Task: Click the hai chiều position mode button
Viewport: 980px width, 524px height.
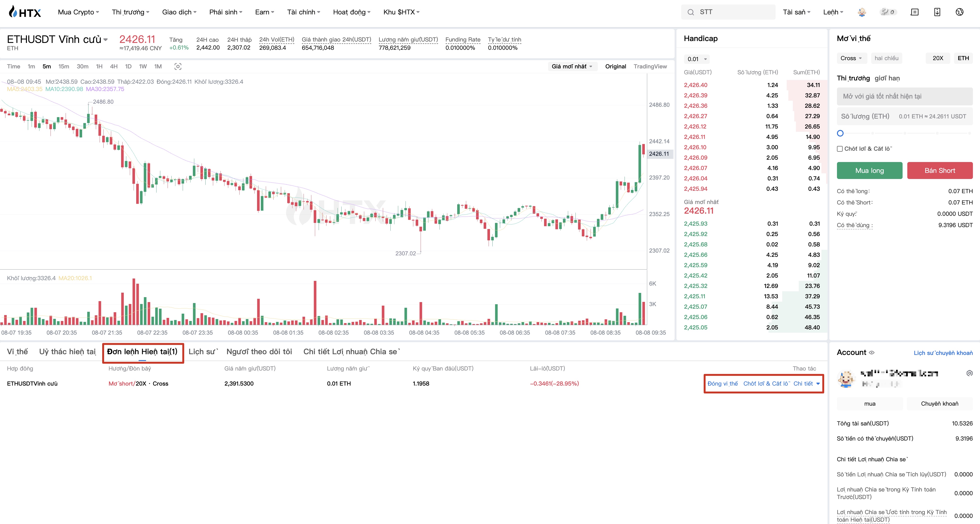Action: [886, 58]
